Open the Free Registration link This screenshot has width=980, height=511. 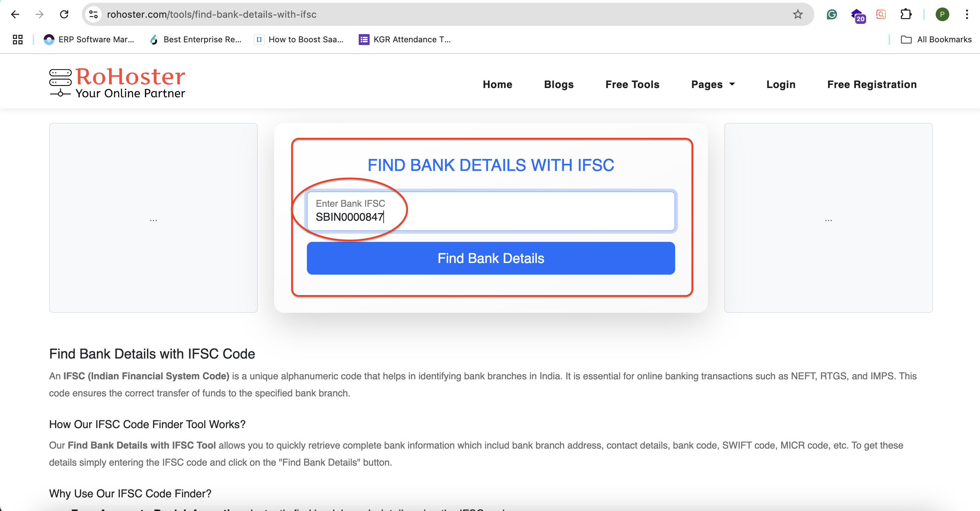coord(872,85)
